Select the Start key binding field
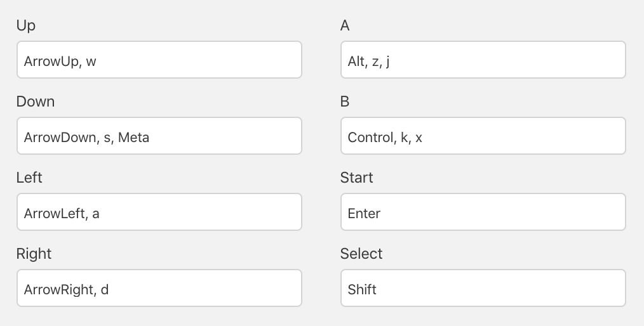The image size is (644, 326). pyautogui.click(x=483, y=212)
